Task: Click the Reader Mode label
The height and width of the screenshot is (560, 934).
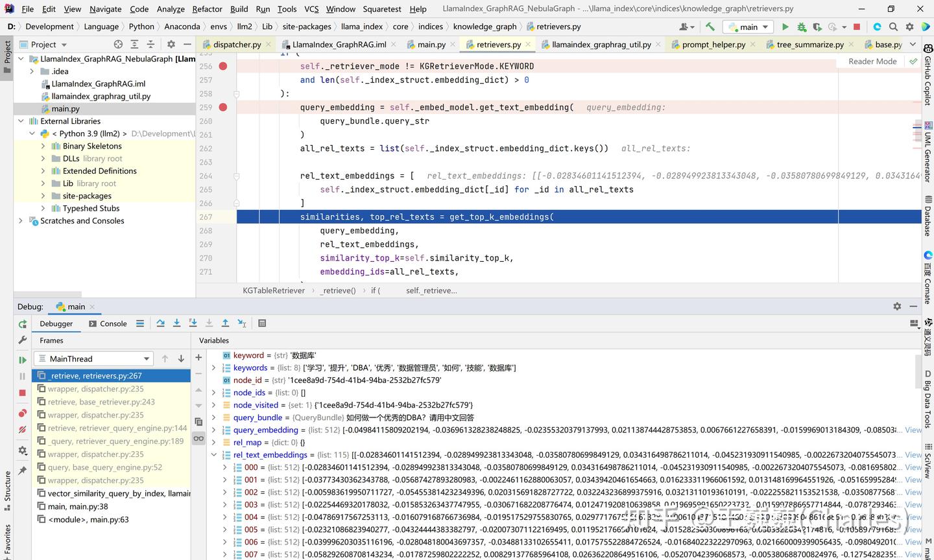Action: [872, 61]
